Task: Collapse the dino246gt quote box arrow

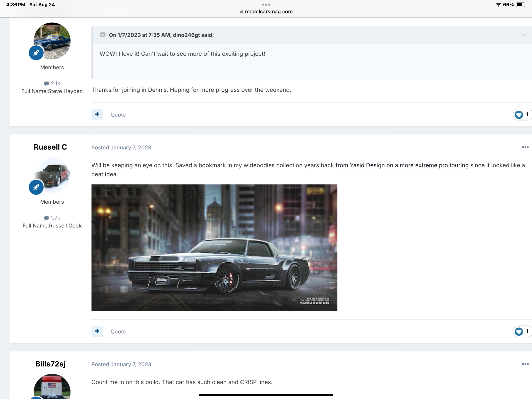Action: pos(102,35)
